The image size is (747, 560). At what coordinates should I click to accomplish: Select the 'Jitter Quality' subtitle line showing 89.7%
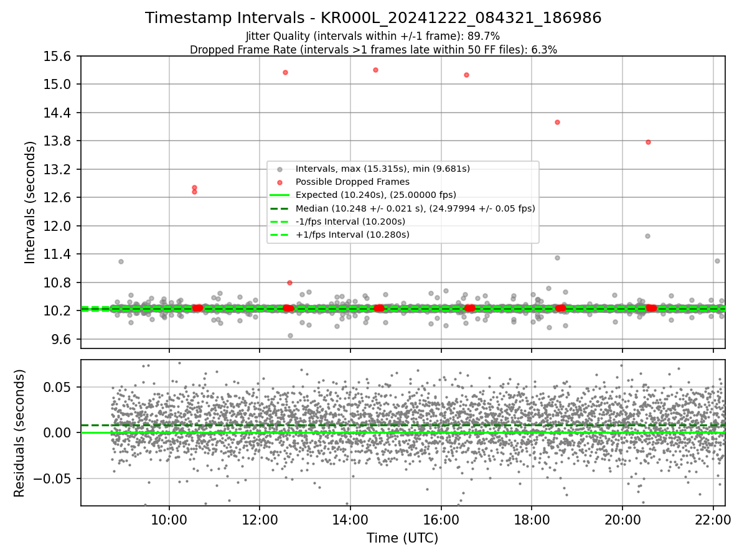pos(373,37)
